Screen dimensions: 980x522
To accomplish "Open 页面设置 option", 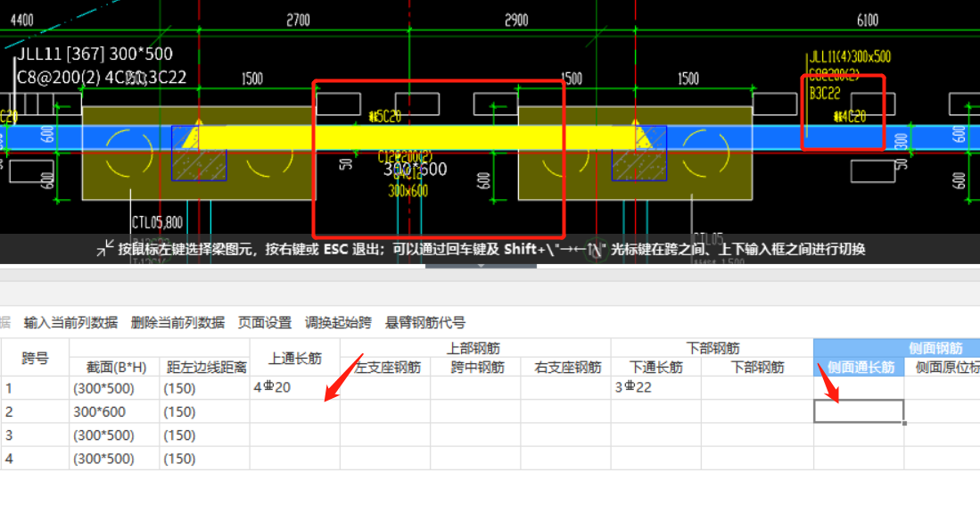I will tap(264, 323).
